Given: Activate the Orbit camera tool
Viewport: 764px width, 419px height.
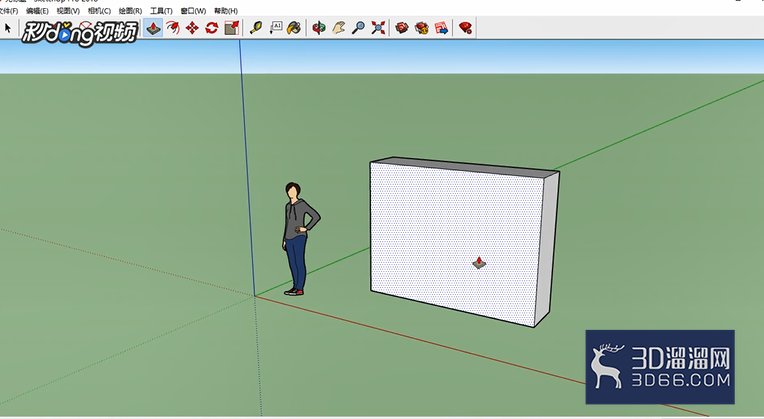Looking at the screenshot, I should pos(319,28).
